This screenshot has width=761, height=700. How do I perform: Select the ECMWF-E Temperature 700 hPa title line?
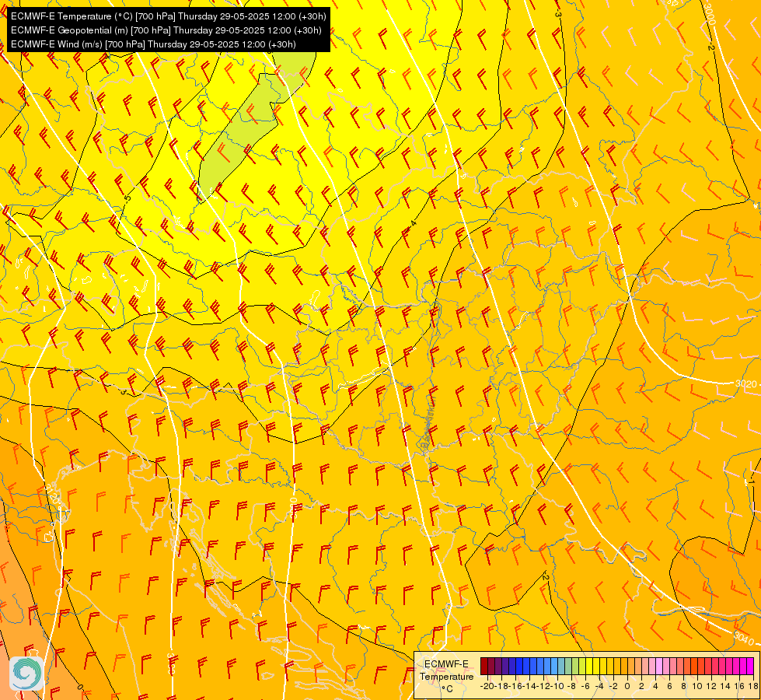click(x=169, y=16)
